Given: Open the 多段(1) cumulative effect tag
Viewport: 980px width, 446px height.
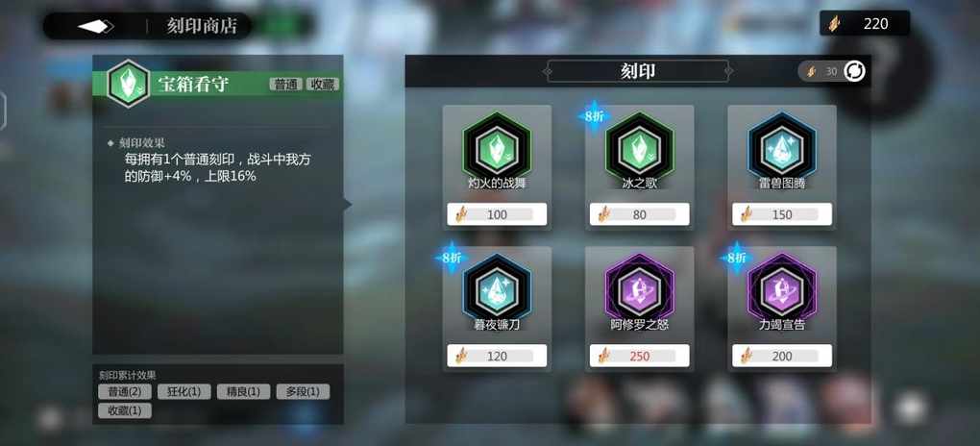Looking at the screenshot, I should pos(303,391).
